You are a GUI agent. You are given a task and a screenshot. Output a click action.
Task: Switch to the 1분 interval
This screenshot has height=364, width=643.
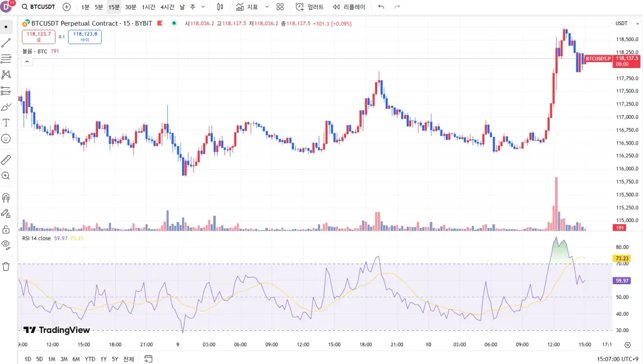click(x=86, y=7)
